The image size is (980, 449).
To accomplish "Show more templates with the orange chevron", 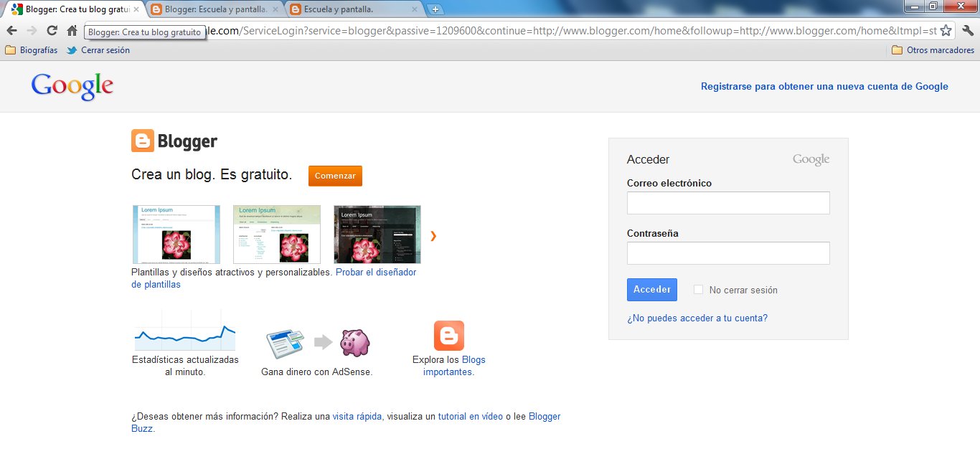I will (433, 235).
